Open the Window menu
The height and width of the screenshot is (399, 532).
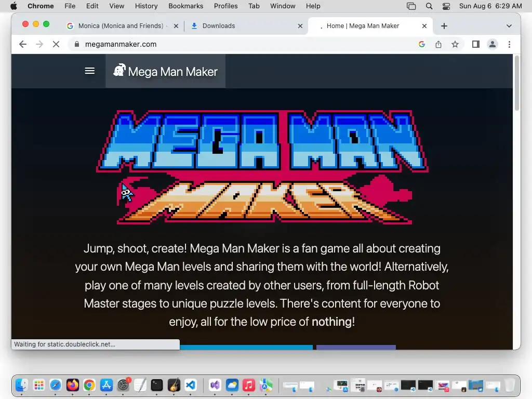click(283, 6)
